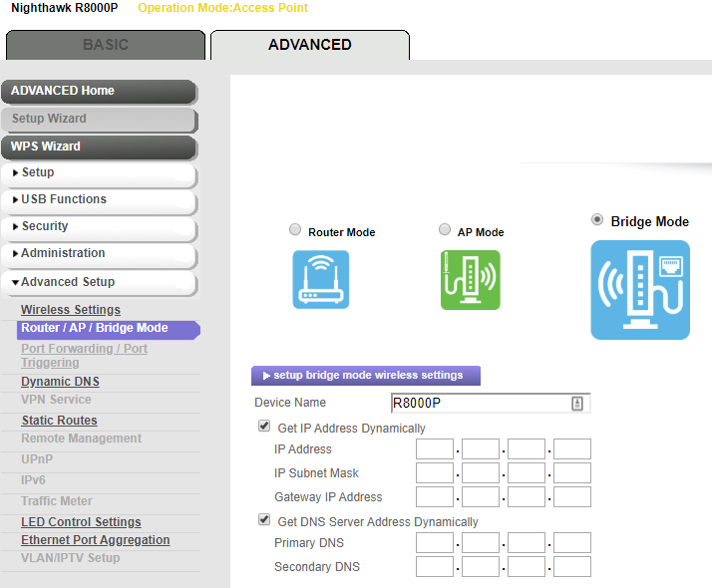
Task: Expand the Setup menu section
Action: [x=100, y=174]
